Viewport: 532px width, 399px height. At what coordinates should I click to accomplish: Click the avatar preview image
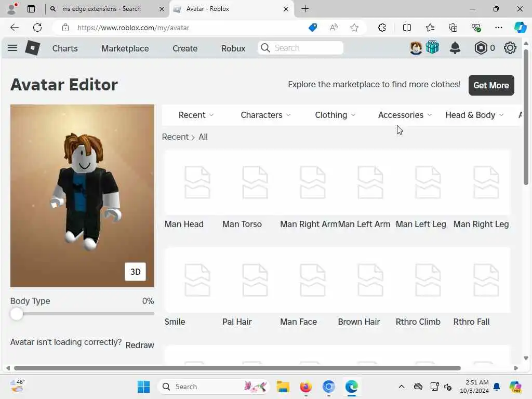pyautogui.click(x=82, y=196)
